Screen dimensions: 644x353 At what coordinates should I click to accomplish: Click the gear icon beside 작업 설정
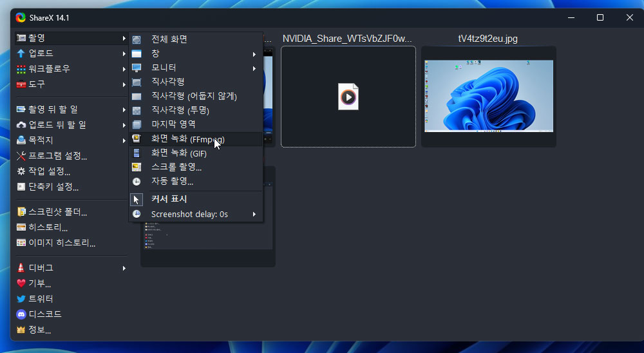pos(21,171)
